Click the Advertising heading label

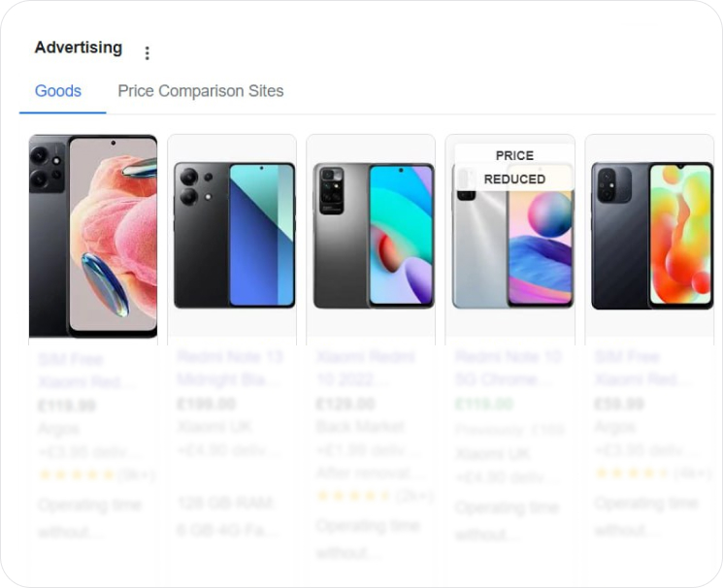tap(79, 48)
